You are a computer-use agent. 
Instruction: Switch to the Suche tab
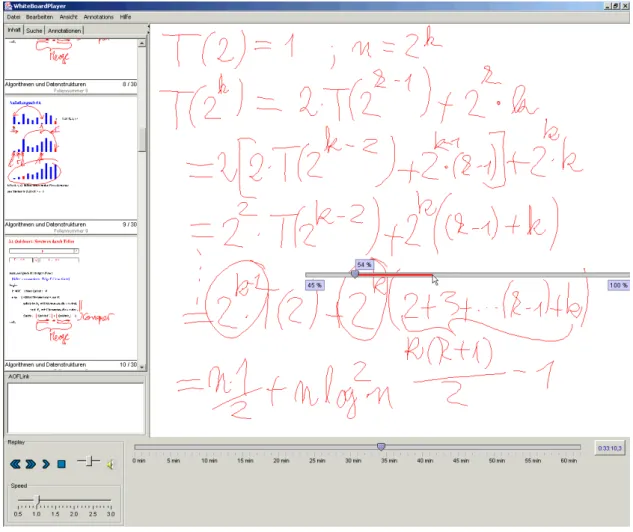point(34,31)
